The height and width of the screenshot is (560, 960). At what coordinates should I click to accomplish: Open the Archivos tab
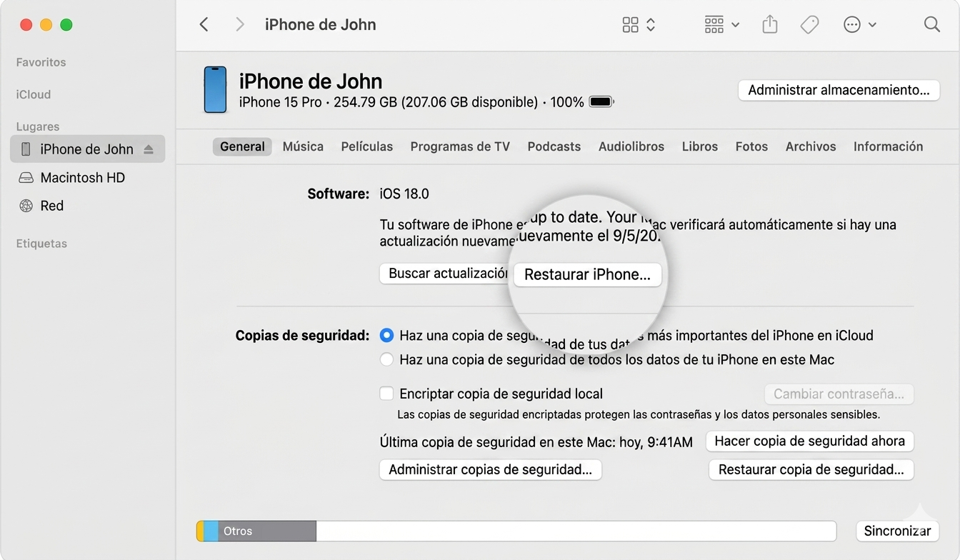pyautogui.click(x=811, y=146)
